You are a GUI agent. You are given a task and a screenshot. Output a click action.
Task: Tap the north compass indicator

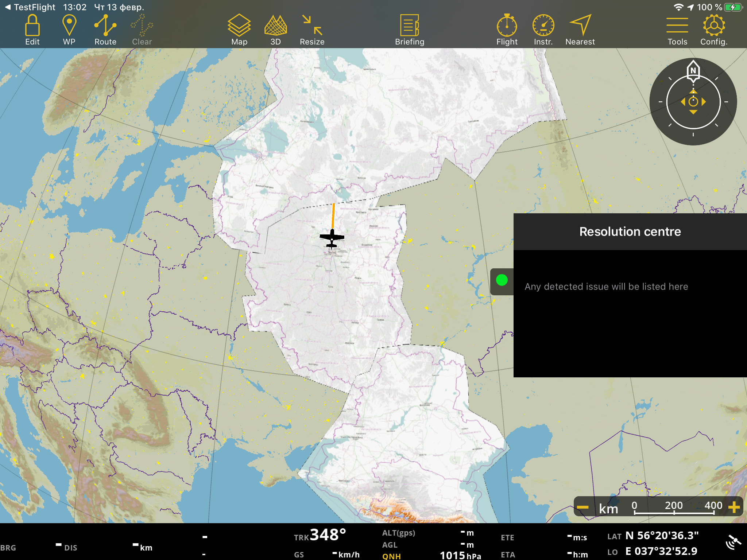(693, 70)
